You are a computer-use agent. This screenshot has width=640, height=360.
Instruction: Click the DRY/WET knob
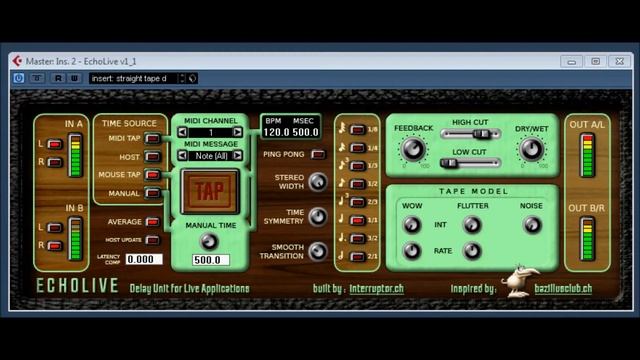[531, 149]
